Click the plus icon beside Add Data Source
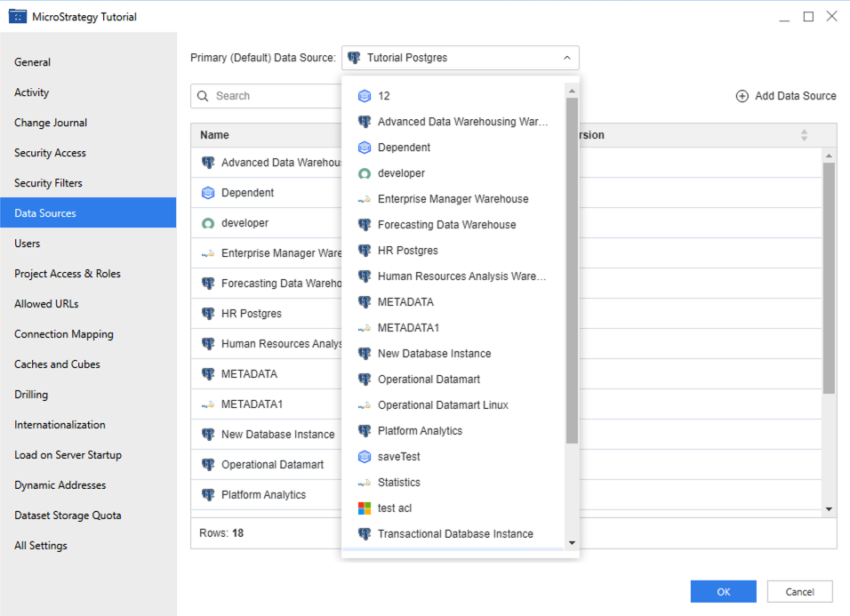Viewport: 850px width, 616px height. click(742, 96)
